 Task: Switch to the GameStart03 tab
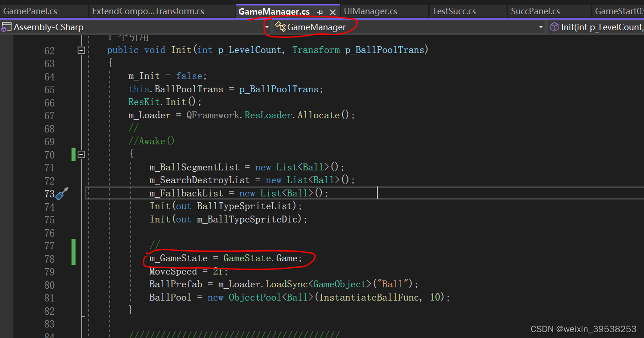point(619,11)
